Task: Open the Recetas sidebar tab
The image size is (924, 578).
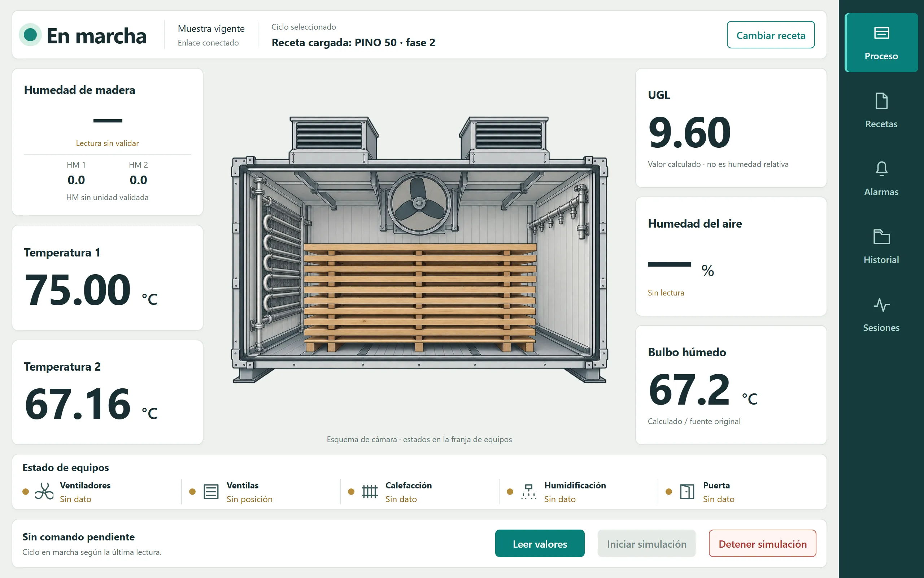Action: 881,111
